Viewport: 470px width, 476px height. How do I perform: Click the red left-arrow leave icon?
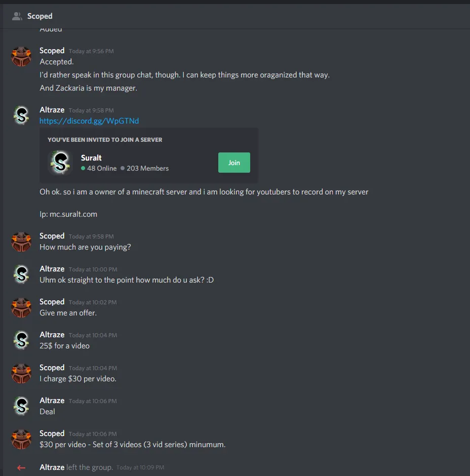click(21, 468)
